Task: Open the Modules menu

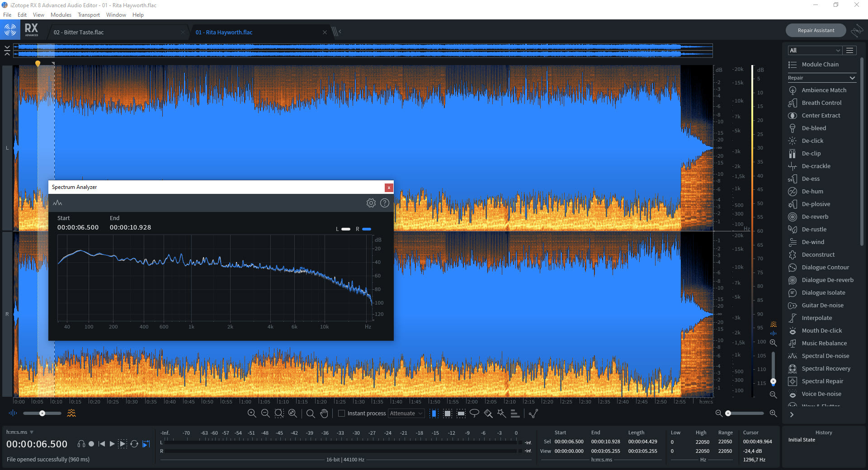Action: [x=61, y=15]
